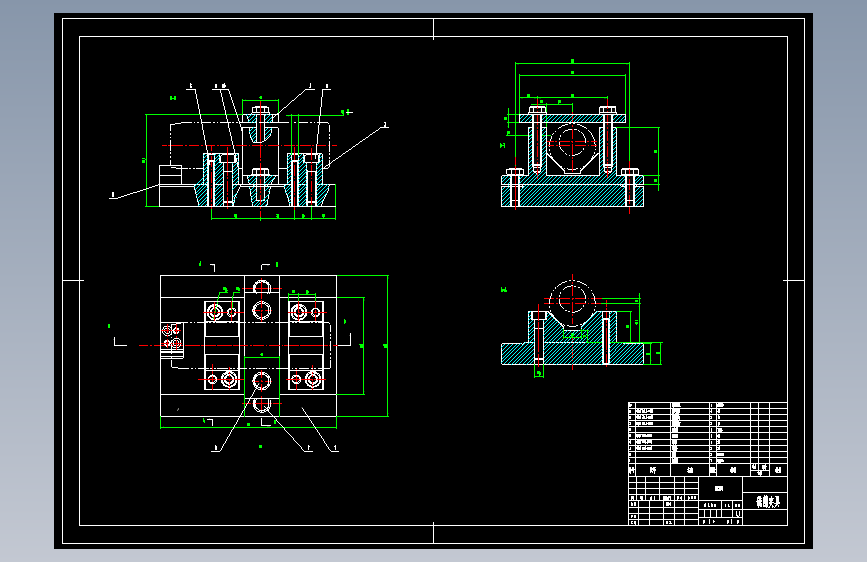This screenshot has width=867, height=562.
Task: Select the drawing title text in the title block
Action: pyautogui.click(x=767, y=502)
